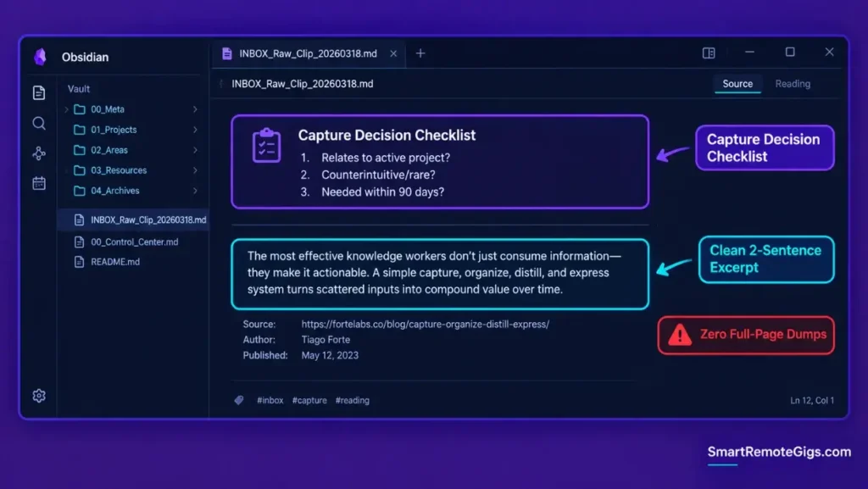The height and width of the screenshot is (489, 868).
Task: Expand the 01_Projects folder chevron
Action: (195, 130)
